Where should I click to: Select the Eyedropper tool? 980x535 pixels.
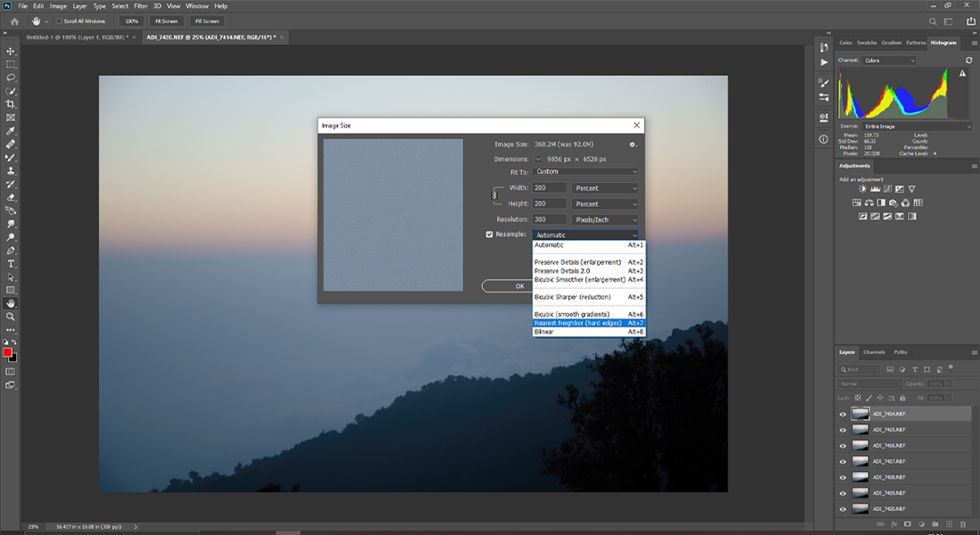click(x=11, y=131)
